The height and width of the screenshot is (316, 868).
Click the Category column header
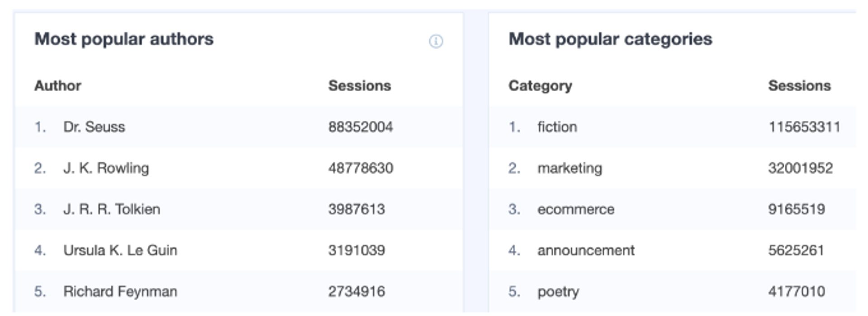pos(540,86)
